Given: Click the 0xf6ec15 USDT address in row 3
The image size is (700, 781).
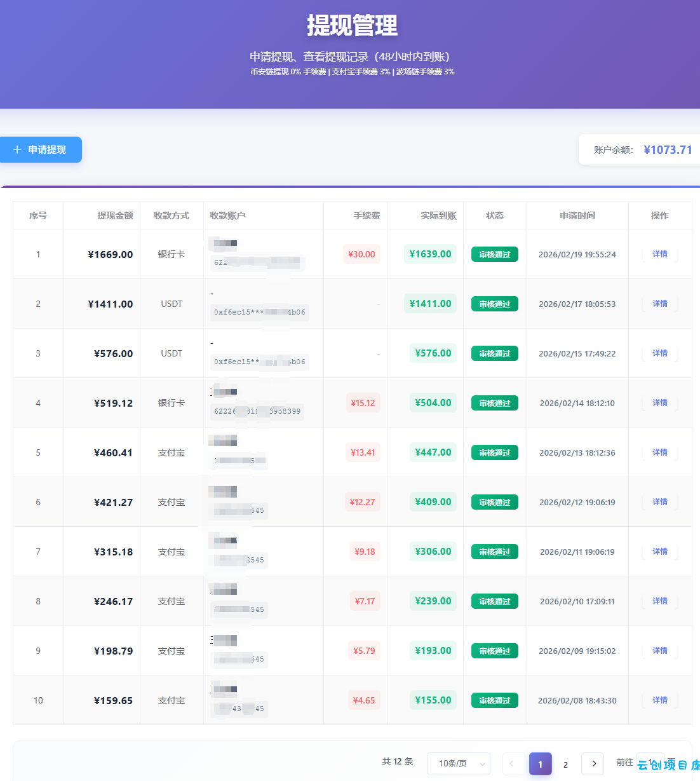Looking at the screenshot, I should click(260, 362).
